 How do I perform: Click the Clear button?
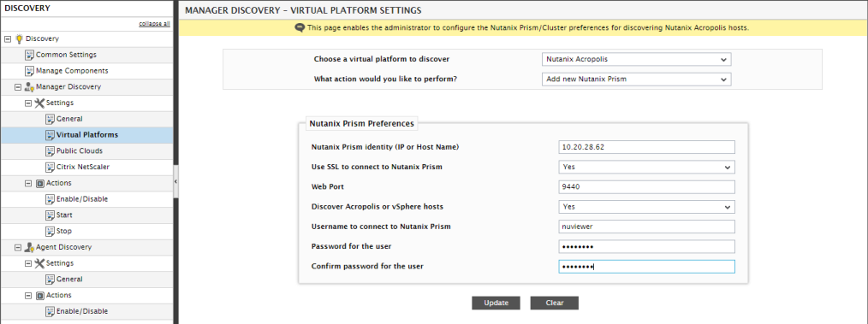(554, 303)
